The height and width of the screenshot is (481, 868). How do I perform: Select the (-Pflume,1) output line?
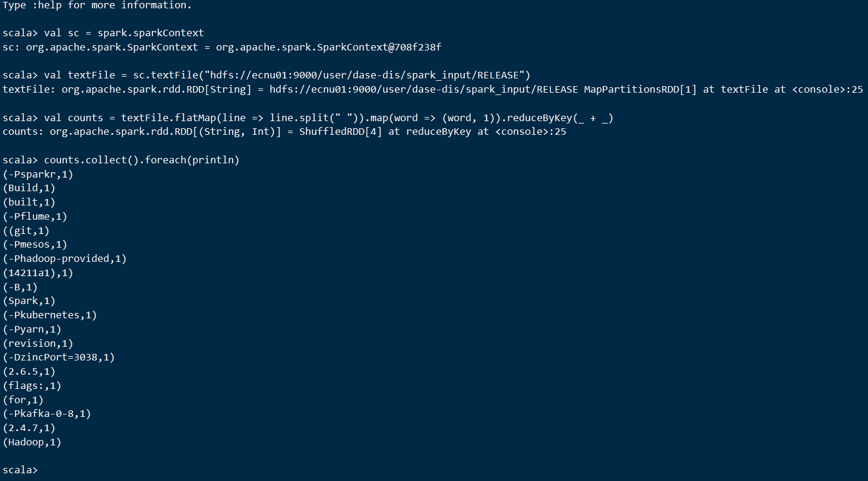tap(35, 217)
